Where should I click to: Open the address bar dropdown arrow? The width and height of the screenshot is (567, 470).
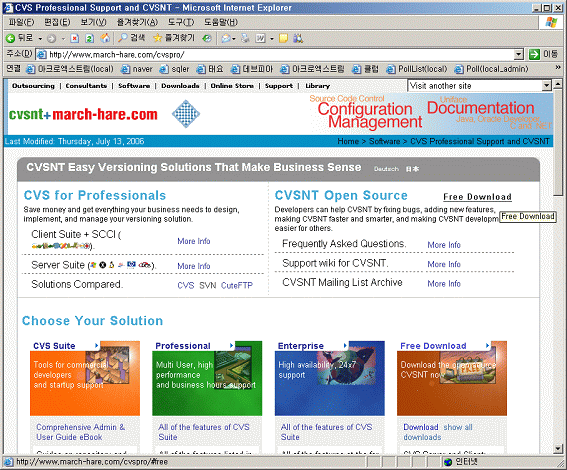click(x=519, y=55)
